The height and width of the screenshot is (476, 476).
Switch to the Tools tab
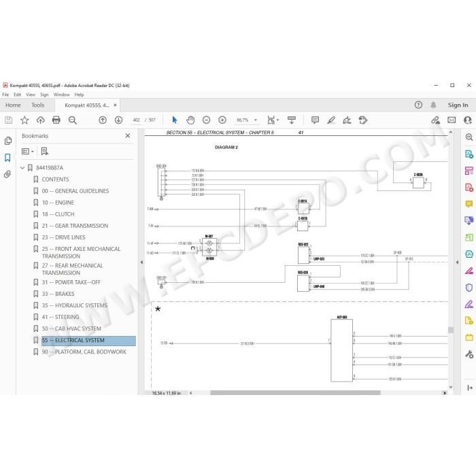click(38, 105)
